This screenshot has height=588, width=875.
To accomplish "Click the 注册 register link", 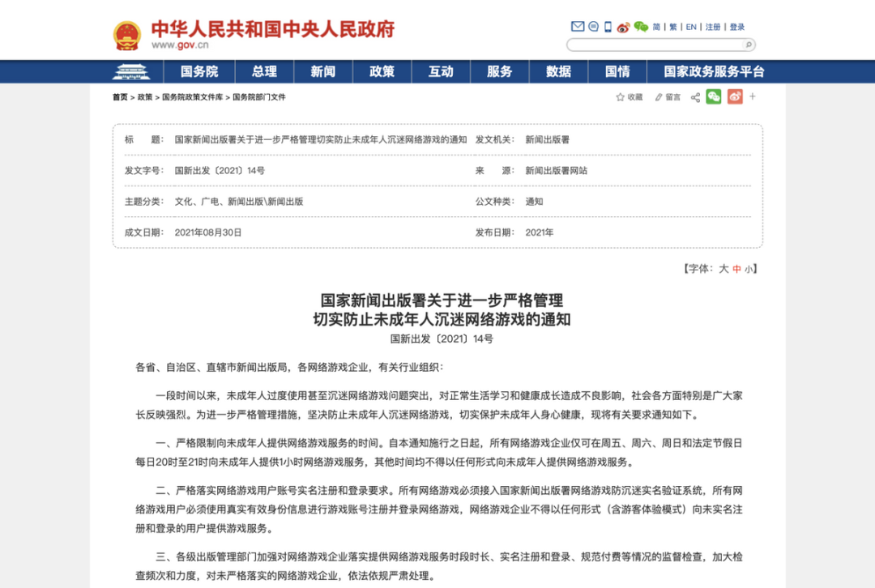I will click(713, 27).
